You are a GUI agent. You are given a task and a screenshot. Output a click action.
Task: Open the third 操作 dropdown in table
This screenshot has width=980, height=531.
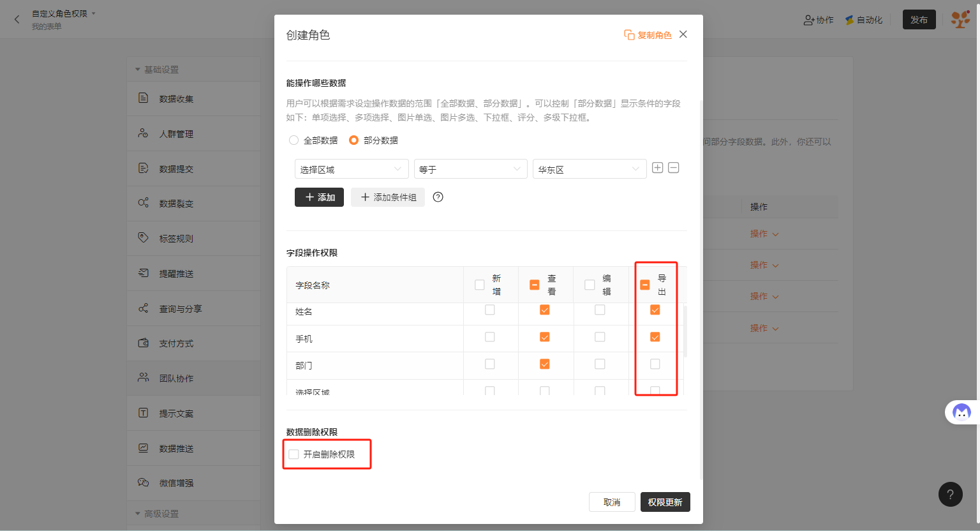[x=764, y=296]
